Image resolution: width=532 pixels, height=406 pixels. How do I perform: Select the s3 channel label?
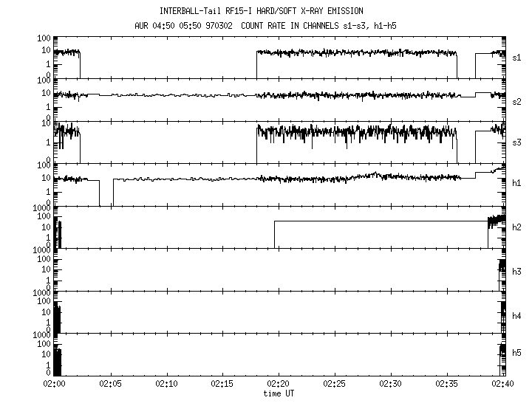516,142
